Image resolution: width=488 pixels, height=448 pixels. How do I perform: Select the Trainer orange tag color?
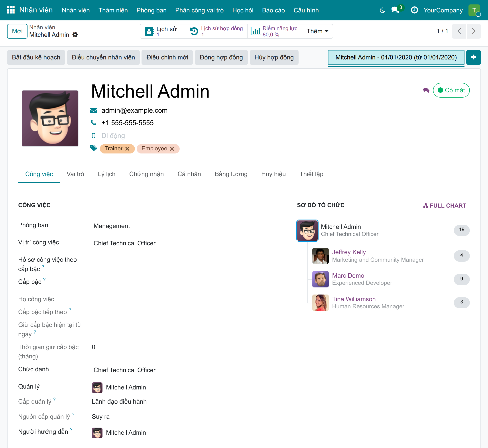click(x=113, y=149)
